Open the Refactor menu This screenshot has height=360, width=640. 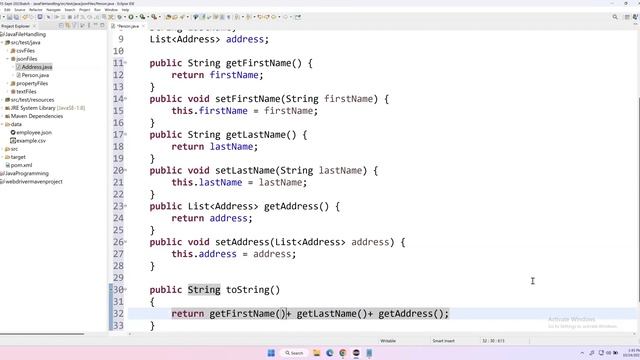pos(36,10)
